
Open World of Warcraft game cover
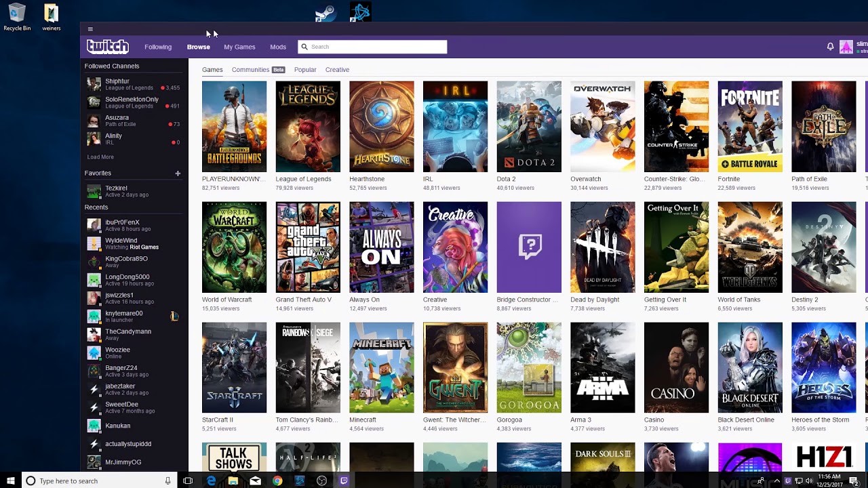point(234,247)
